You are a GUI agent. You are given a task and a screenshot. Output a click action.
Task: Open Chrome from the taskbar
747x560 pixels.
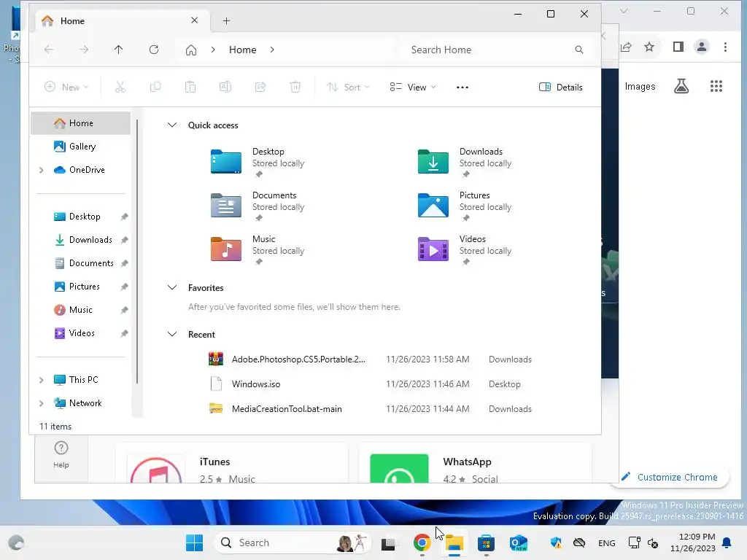pyautogui.click(x=422, y=542)
